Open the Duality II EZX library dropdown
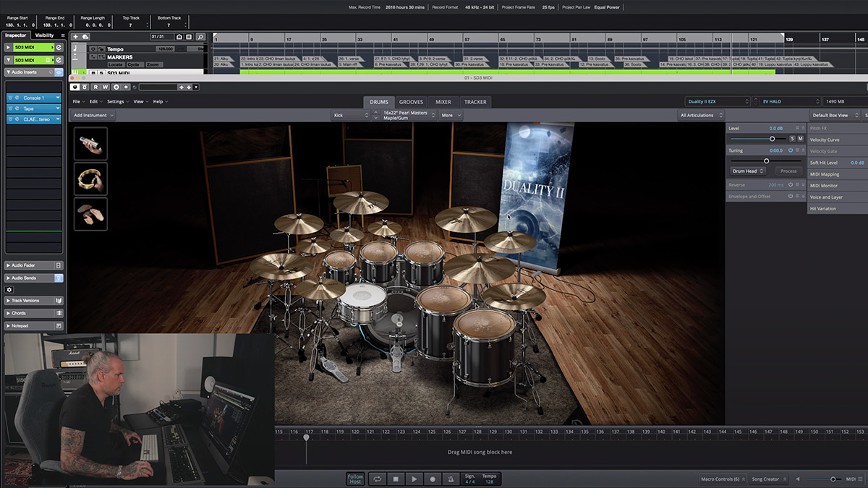Viewport: 868px width, 488px height. (x=718, y=102)
